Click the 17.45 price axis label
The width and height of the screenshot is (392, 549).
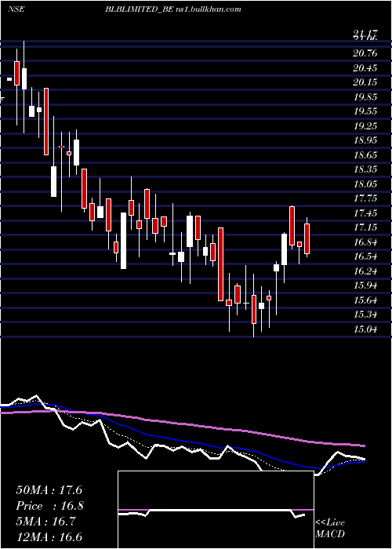365,213
